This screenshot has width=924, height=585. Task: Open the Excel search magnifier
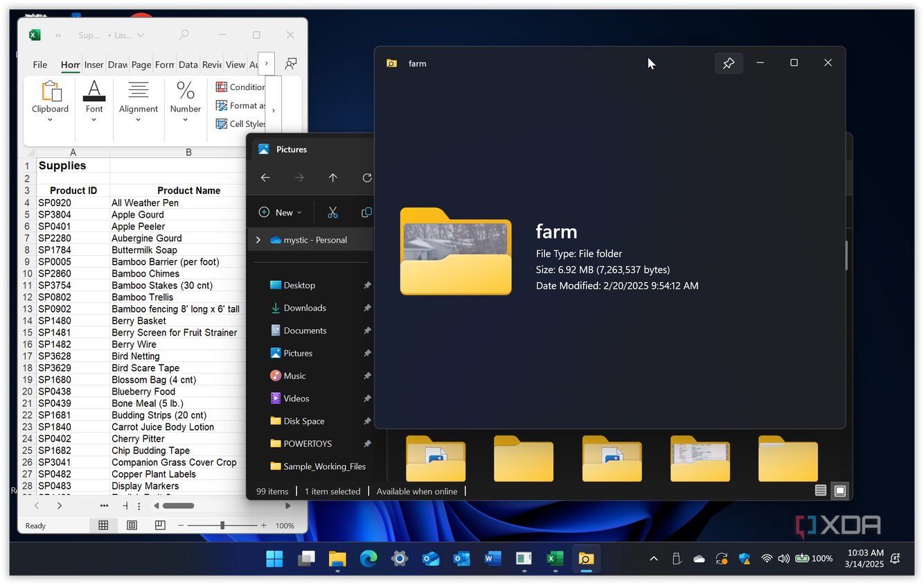coord(184,35)
